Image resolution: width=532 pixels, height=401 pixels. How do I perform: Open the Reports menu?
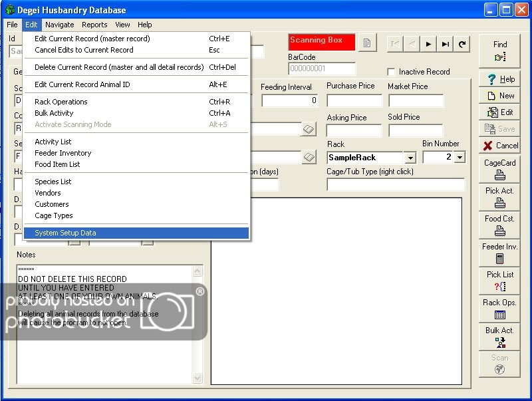(94, 25)
